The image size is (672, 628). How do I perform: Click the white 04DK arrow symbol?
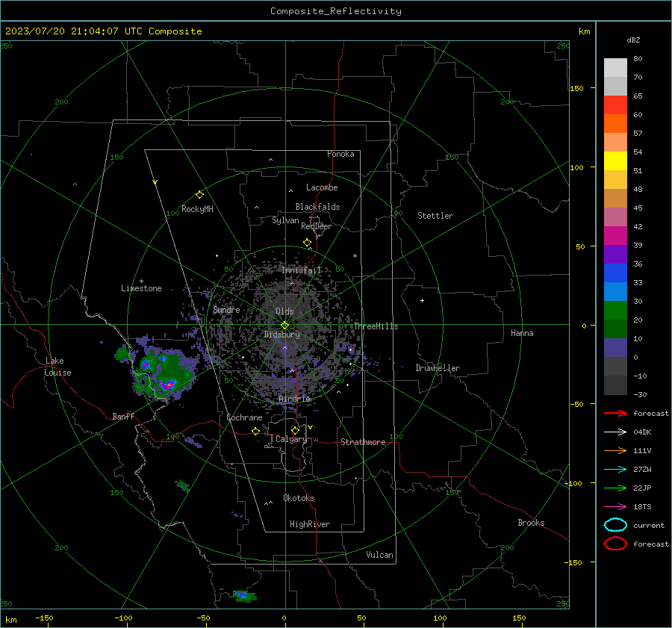[615, 432]
